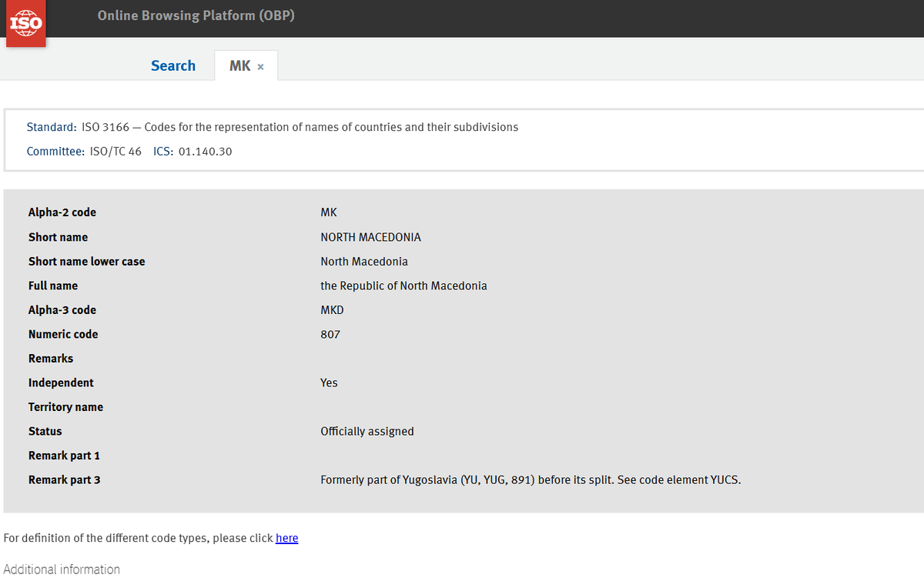Click the 'Standard:' label
The width and height of the screenshot is (924, 578).
point(52,127)
